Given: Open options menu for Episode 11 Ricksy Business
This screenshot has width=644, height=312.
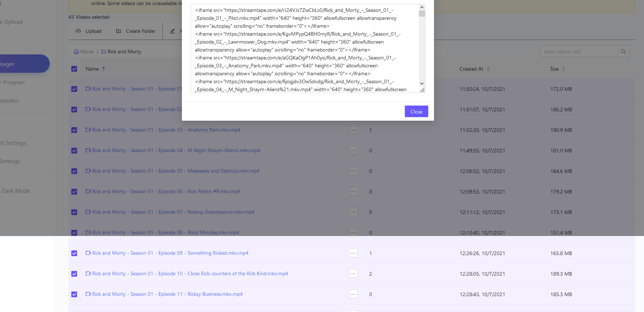Looking at the screenshot, I should point(353,294).
